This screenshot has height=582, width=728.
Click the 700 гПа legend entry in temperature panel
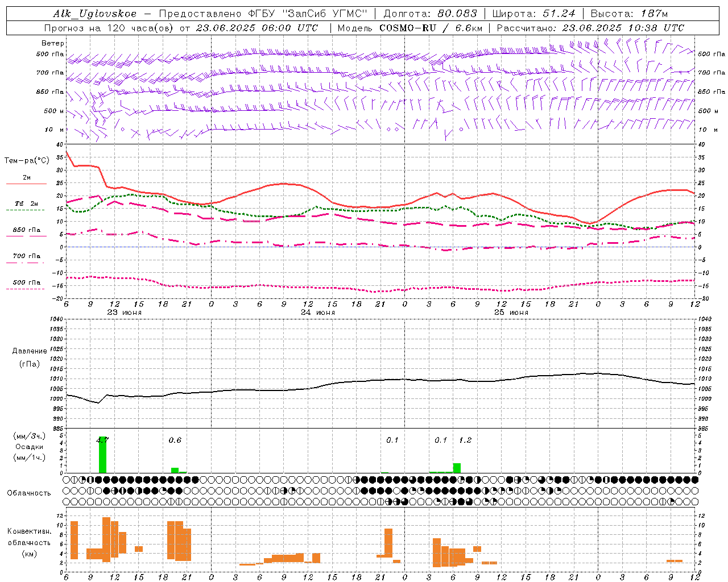click(26, 256)
